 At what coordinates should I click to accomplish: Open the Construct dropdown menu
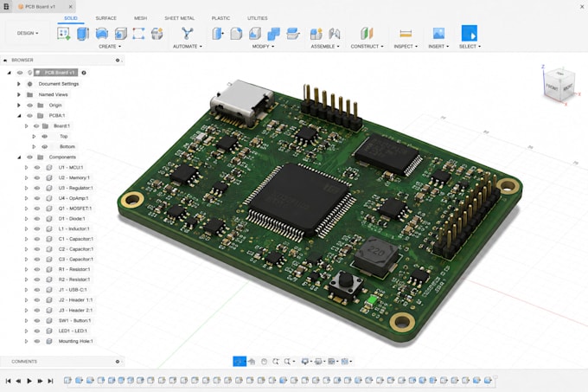367,47
